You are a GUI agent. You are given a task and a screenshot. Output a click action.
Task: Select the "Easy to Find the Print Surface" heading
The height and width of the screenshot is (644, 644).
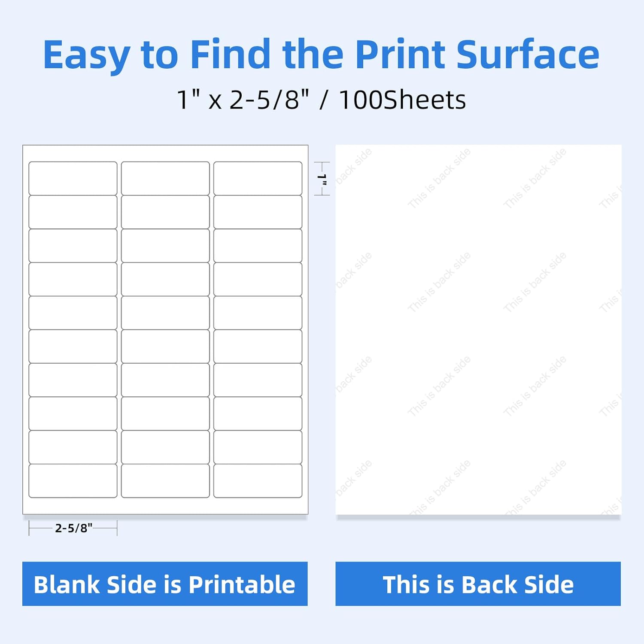[x=321, y=55]
